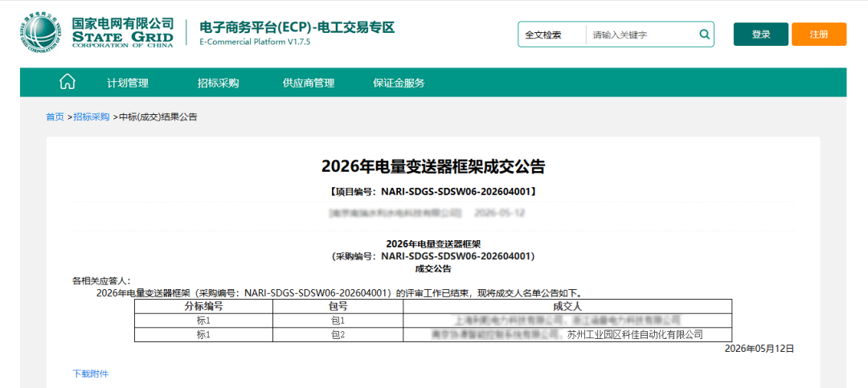Click the 采购编号 line under subtitle
Viewport: 868px width, 388px height.
click(433, 256)
